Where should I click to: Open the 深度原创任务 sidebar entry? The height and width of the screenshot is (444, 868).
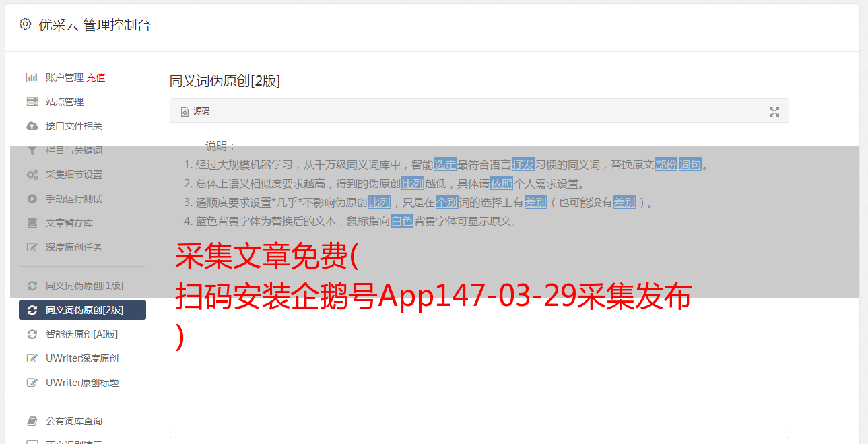pyautogui.click(x=74, y=247)
